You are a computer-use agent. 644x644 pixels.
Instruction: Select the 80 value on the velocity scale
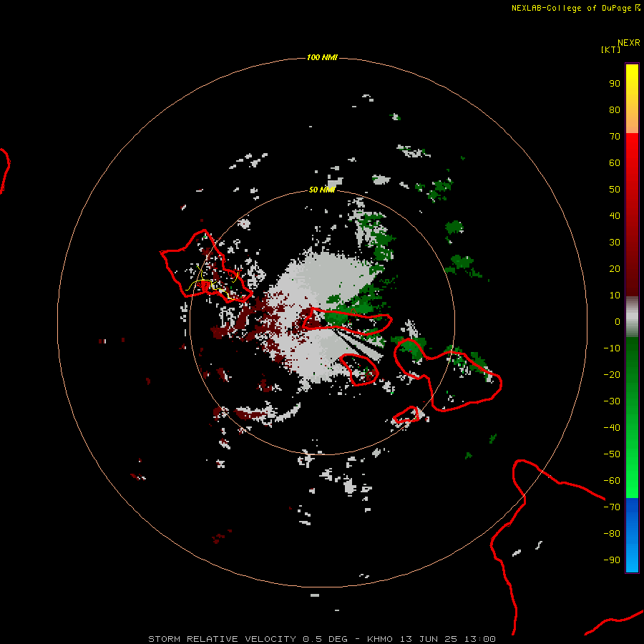(615, 109)
